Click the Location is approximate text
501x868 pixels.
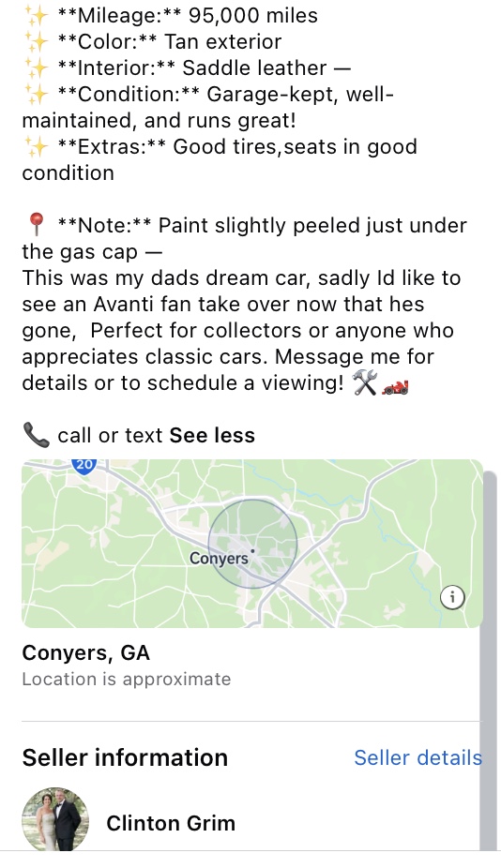[127, 680]
